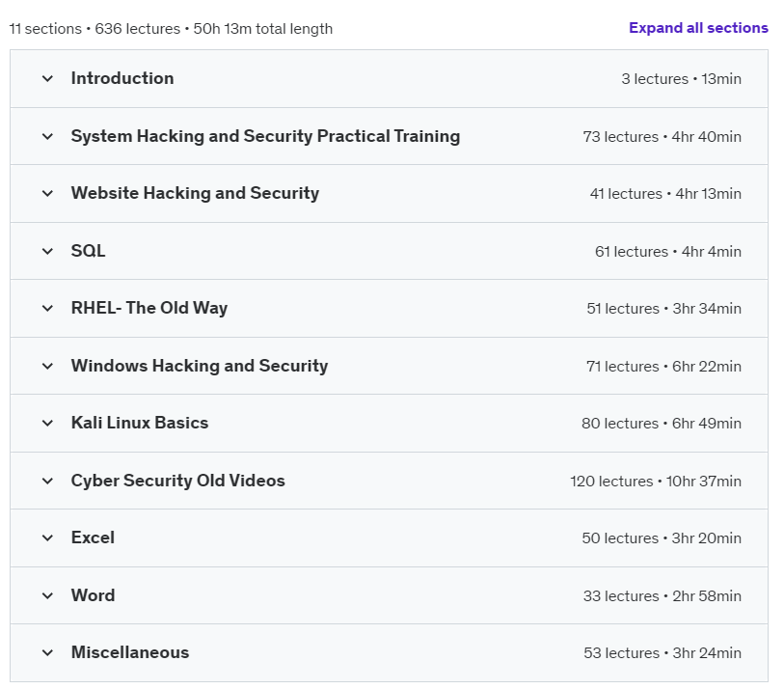Click the Expand all sections link
The height and width of the screenshot is (689, 784).
pos(698,28)
